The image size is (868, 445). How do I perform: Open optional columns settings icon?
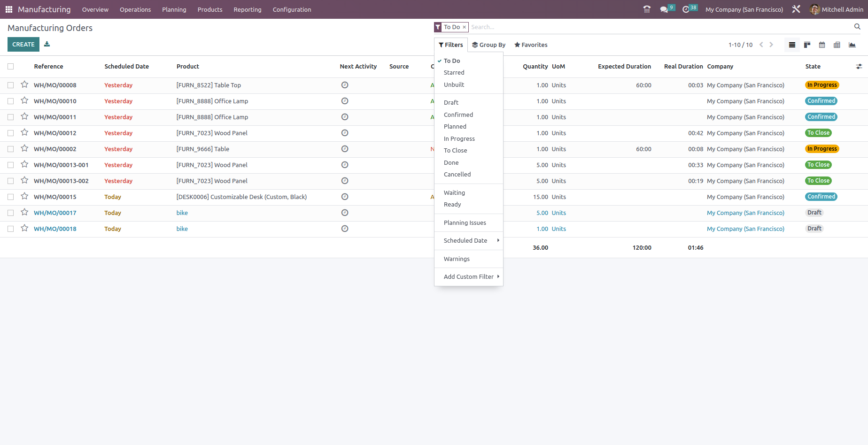coord(859,67)
